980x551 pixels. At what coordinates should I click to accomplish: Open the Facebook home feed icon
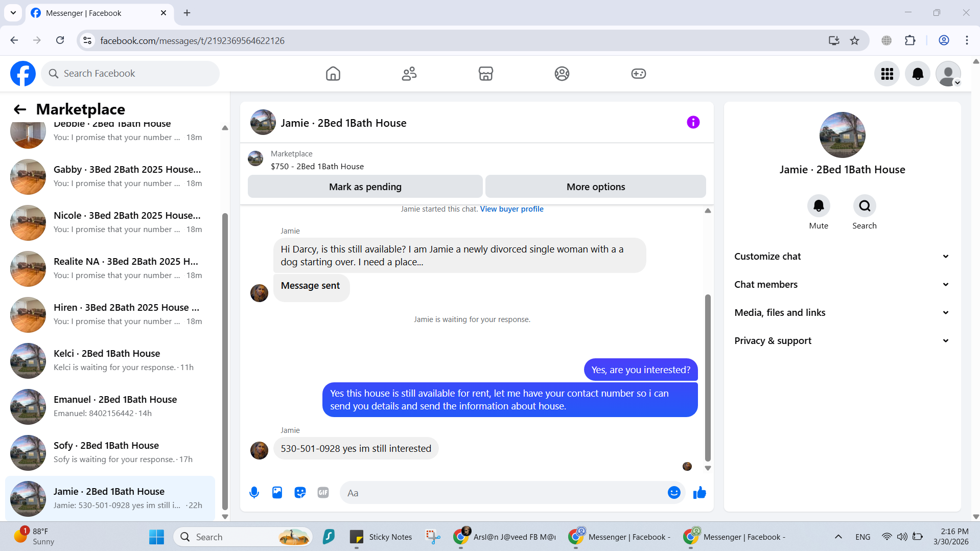(x=333, y=74)
